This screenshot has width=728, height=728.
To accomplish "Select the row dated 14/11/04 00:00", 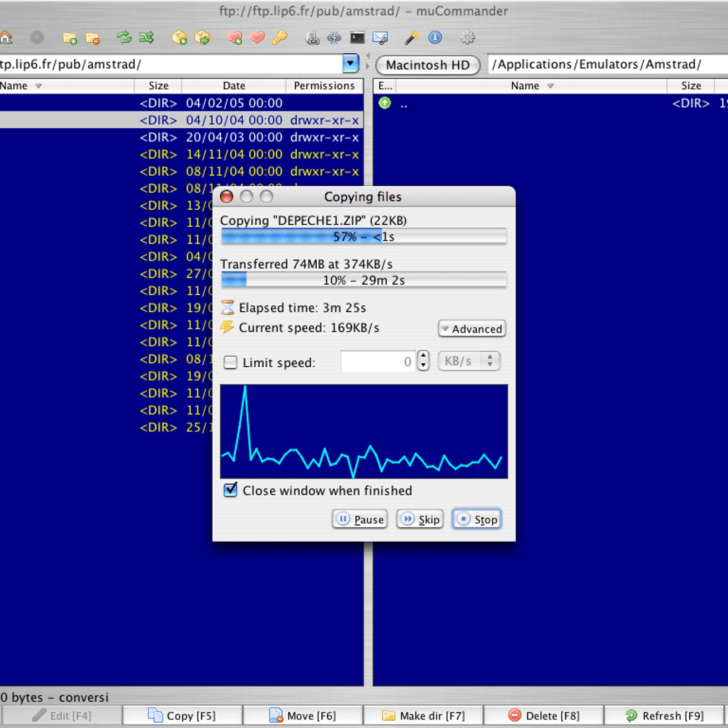I will click(x=182, y=154).
